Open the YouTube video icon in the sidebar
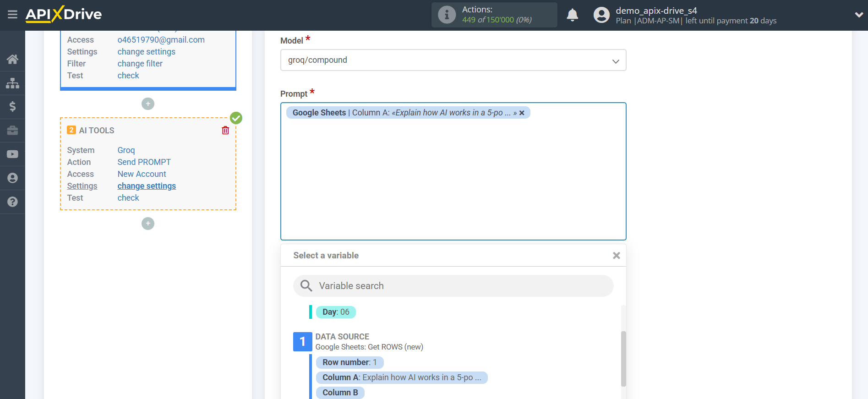This screenshot has height=399, width=868. point(12,154)
